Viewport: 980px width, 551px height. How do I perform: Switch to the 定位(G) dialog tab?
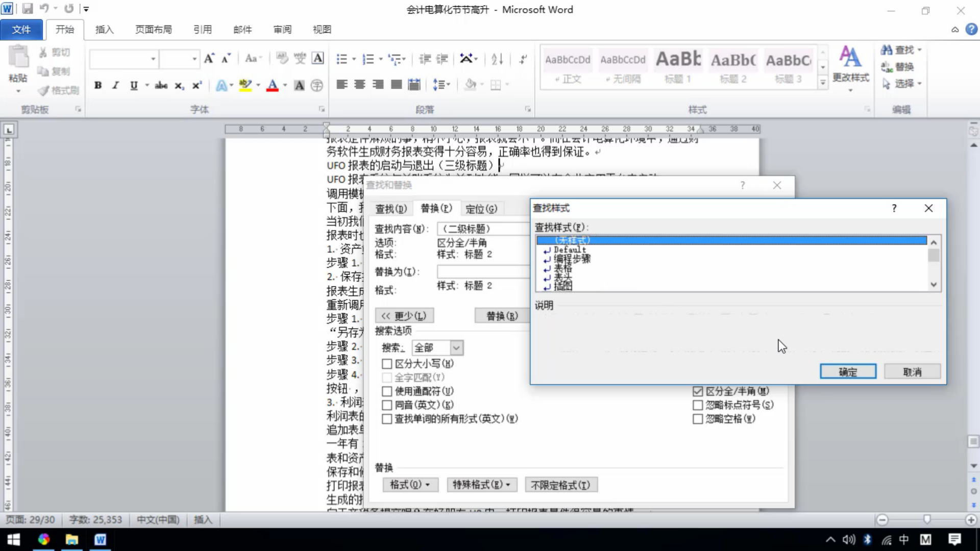point(481,209)
